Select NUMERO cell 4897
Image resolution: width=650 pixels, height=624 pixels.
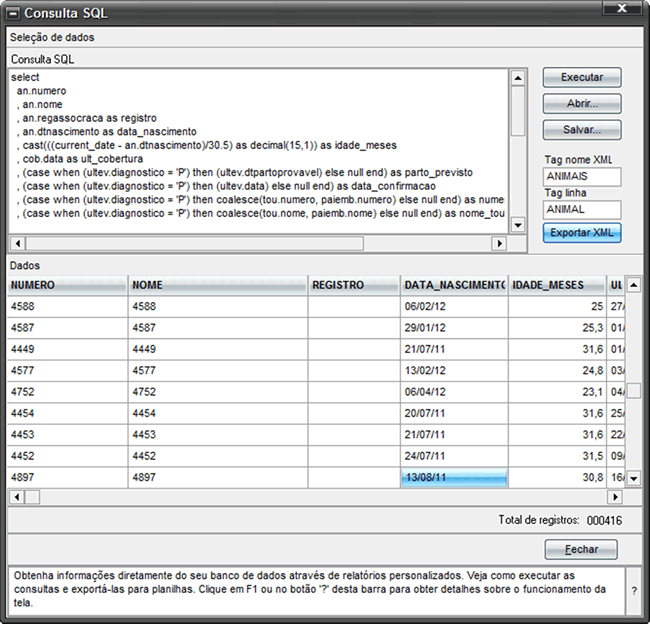[x=67, y=478]
